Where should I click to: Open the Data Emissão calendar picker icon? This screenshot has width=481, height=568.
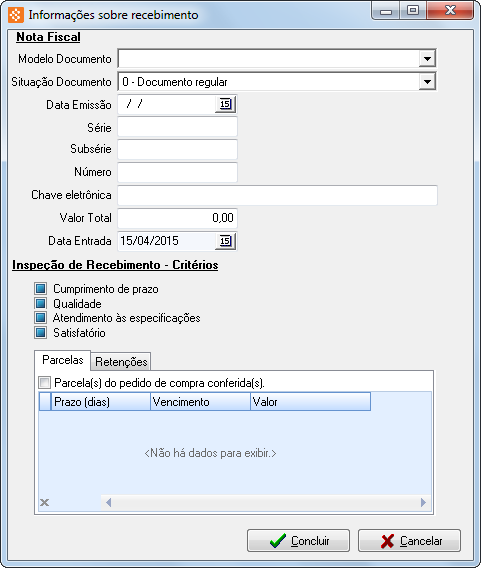(225, 104)
